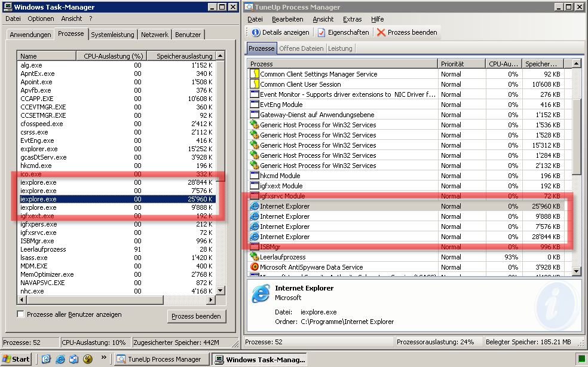Image resolution: width=588 pixels, height=367 pixels.
Task: Click the Task-Manager horizontal scrollbar thumb
Action: coord(94,299)
